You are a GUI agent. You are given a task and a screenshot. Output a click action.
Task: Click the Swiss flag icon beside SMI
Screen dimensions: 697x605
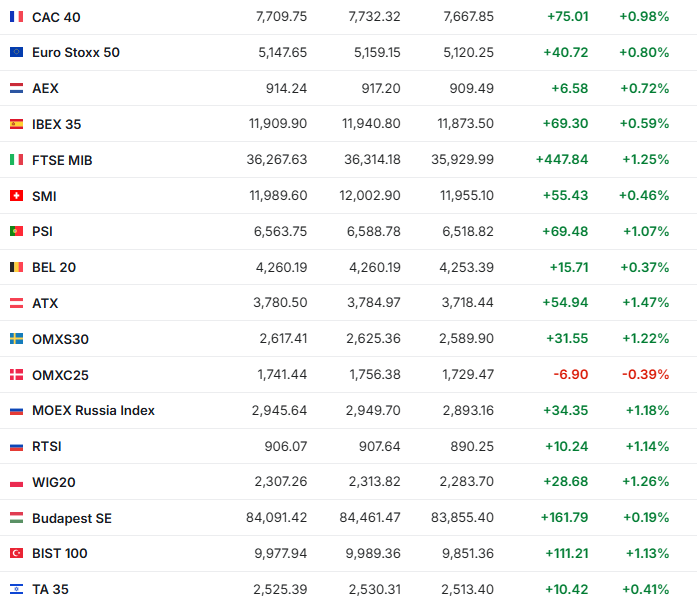click(x=16, y=196)
